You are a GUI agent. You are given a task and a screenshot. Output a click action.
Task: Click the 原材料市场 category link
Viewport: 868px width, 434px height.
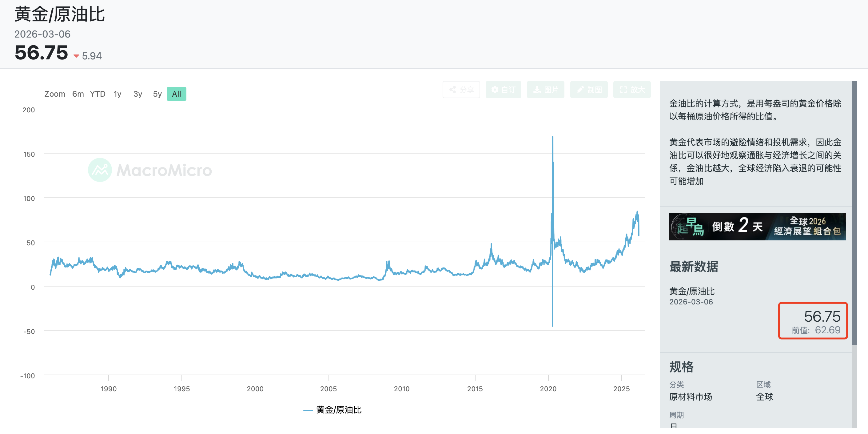690,397
